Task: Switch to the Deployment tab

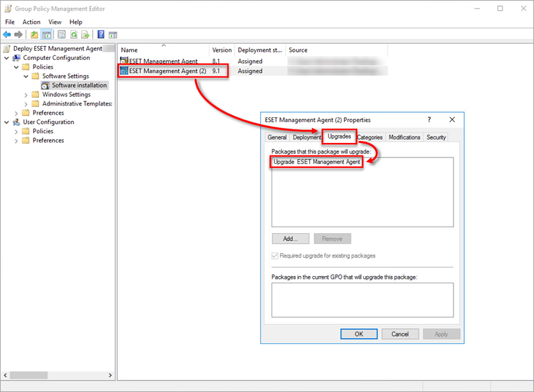Action: click(x=305, y=137)
